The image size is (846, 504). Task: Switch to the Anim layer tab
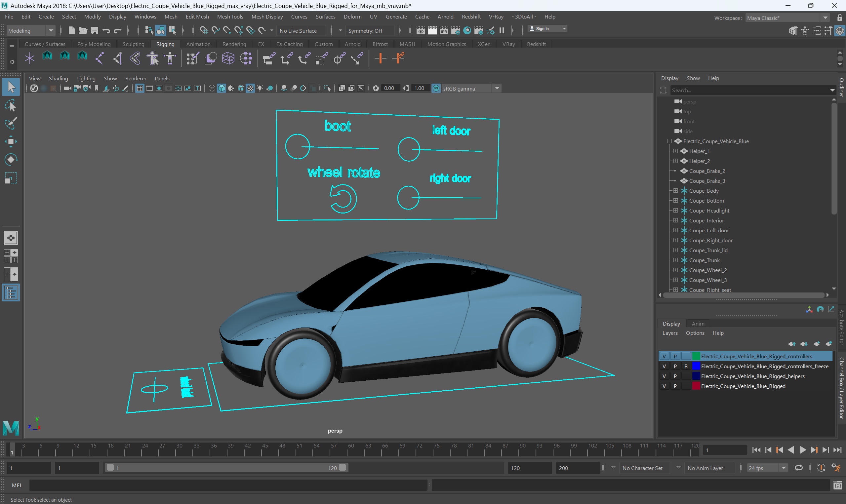point(698,324)
